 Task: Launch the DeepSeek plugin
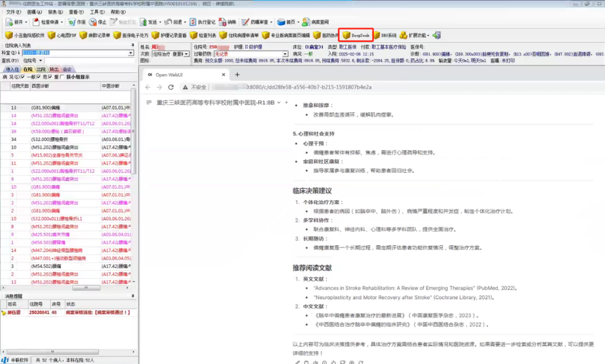356,35
